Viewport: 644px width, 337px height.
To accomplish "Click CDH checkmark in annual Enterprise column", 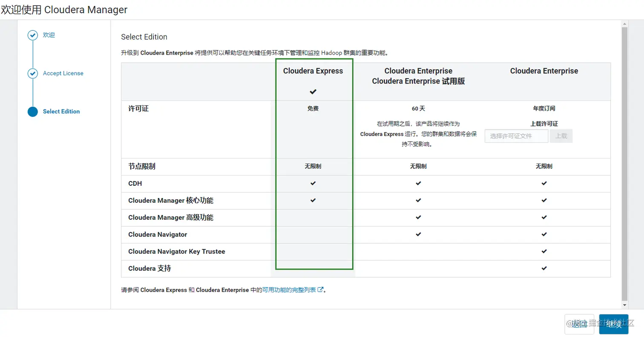I will tap(544, 183).
